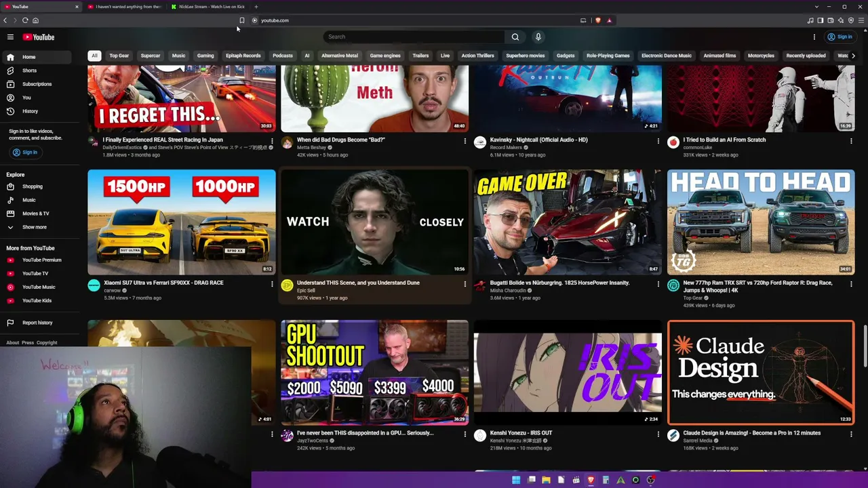868x488 pixels.
Task: Select the Recently uploaded chip
Action: (x=806, y=56)
